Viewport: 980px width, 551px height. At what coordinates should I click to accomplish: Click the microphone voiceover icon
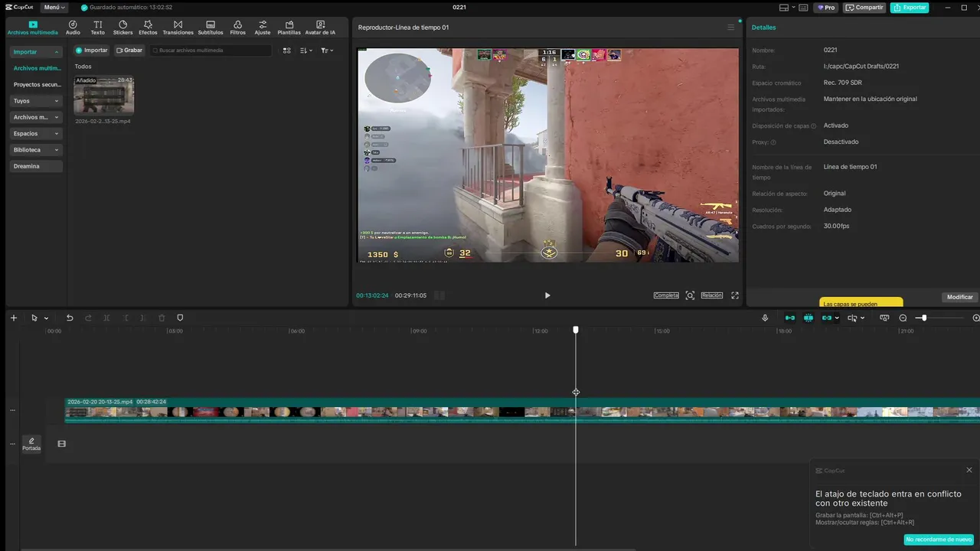765,318
